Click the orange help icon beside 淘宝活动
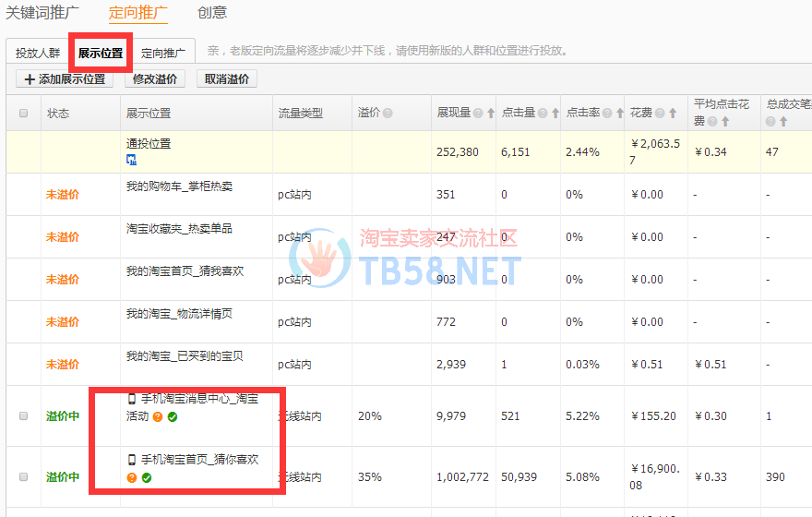This screenshot has height=517, width=812. click(158, 417)
